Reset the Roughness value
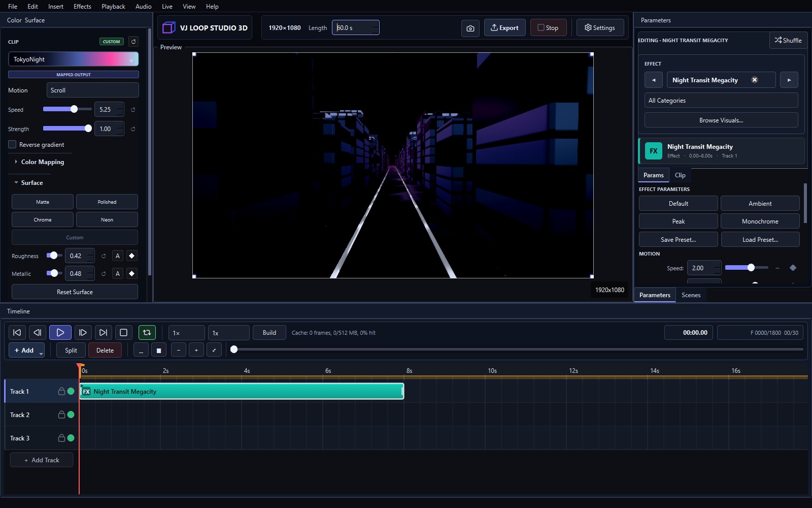The image size is (812, 508). (x=104, y=256)
